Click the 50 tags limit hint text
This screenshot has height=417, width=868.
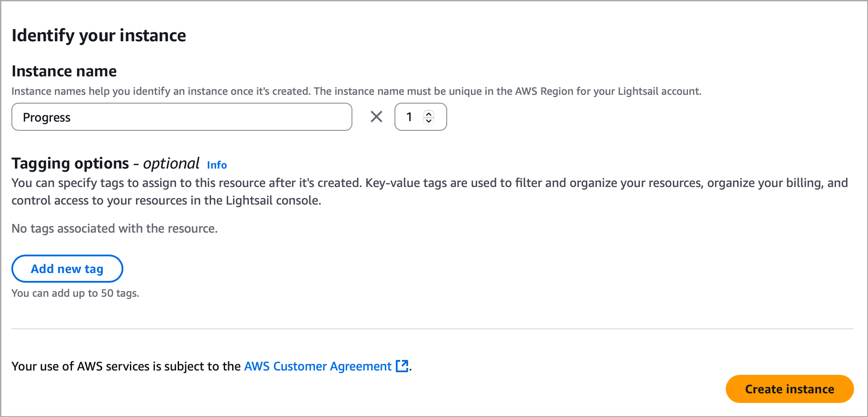(75, 293)
